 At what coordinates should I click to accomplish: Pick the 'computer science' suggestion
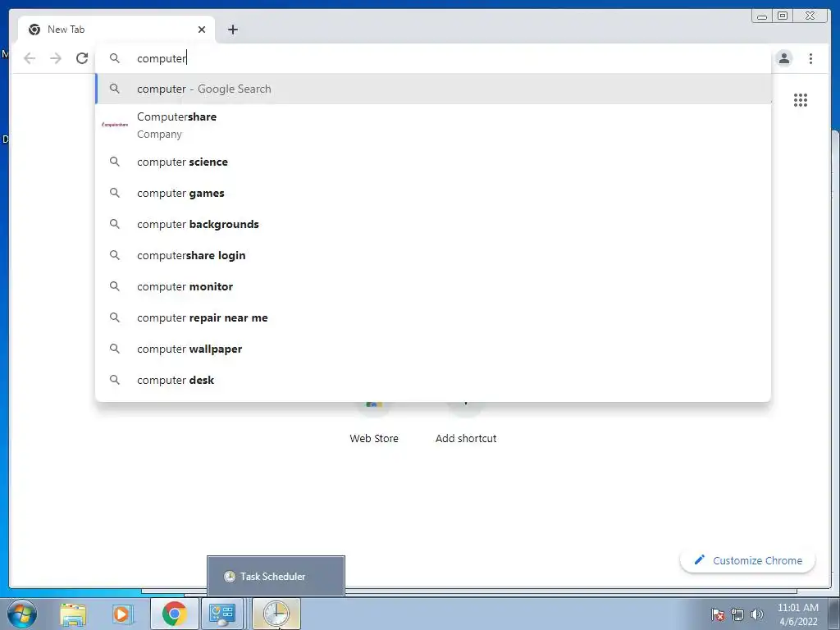(x=433, y=162)
